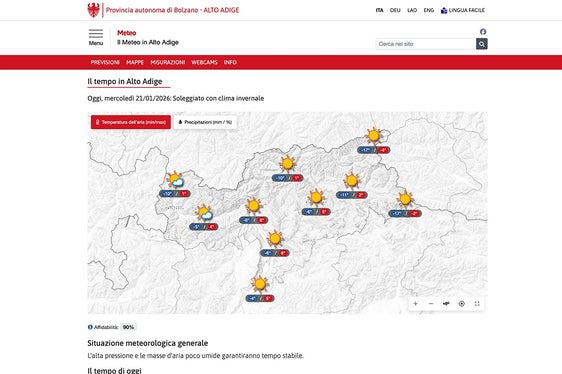Zoom in the map with plus
This screenshot has width=562, height=374.
(x=415, y=304)
